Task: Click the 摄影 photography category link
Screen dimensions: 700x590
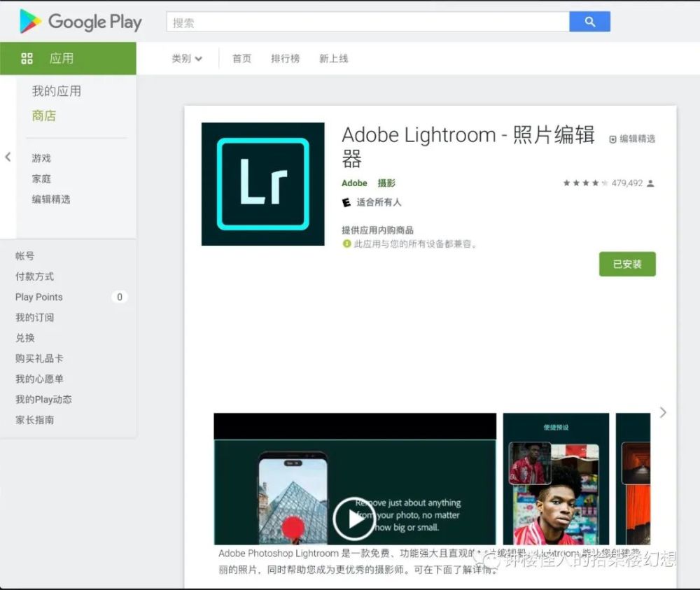Action: pos(386,183)
